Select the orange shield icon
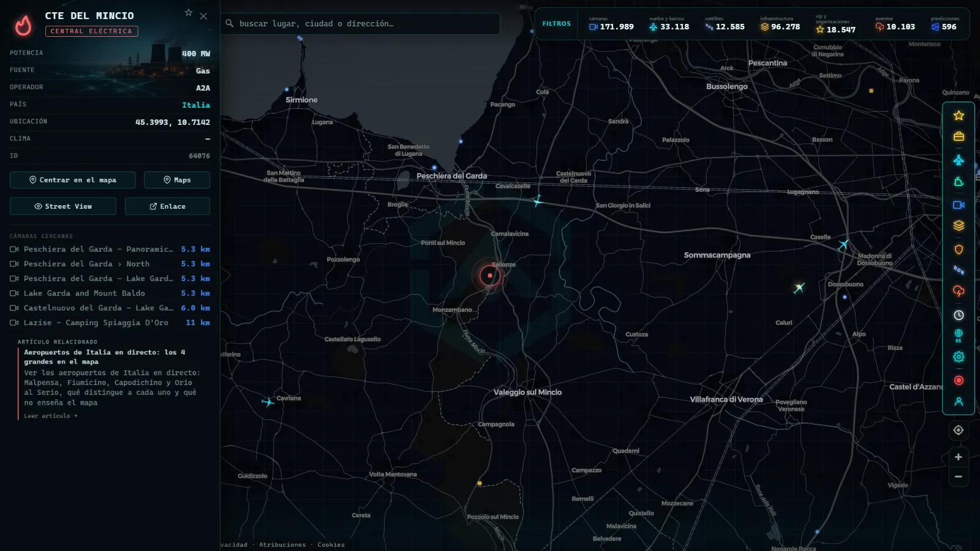 pos(959,249)
